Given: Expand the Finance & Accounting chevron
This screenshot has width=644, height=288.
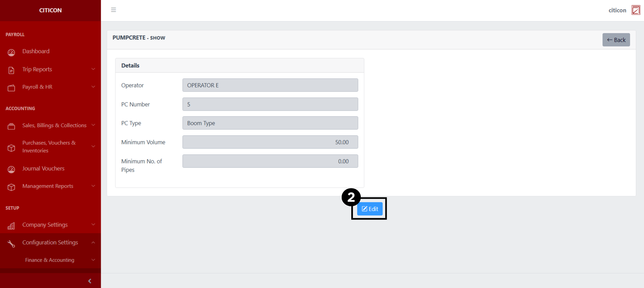Looking at the screenshot, I should (x=93, y=260).
